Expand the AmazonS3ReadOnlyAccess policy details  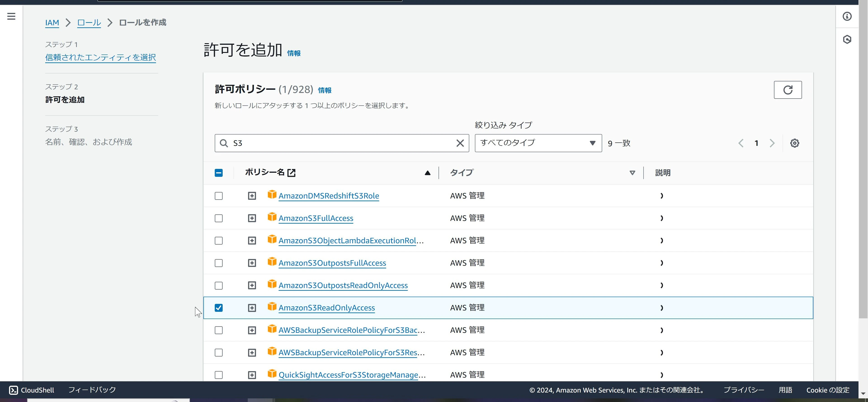(x=252, y=308)
